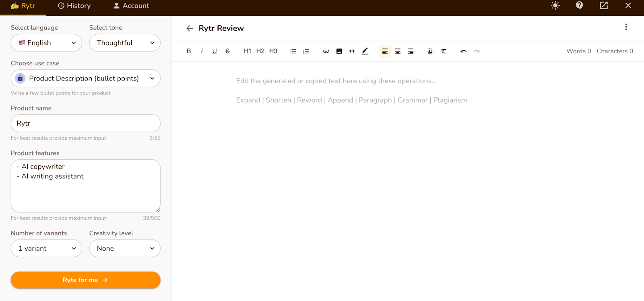Click the '5/25' character counter
Screen dimensions: 644x301
155,138
